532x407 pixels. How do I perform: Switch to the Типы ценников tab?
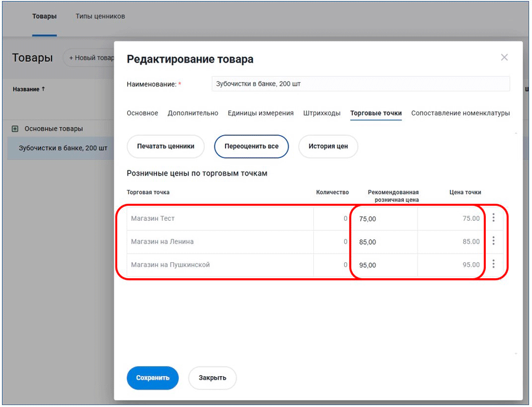(x=100, y=16)
